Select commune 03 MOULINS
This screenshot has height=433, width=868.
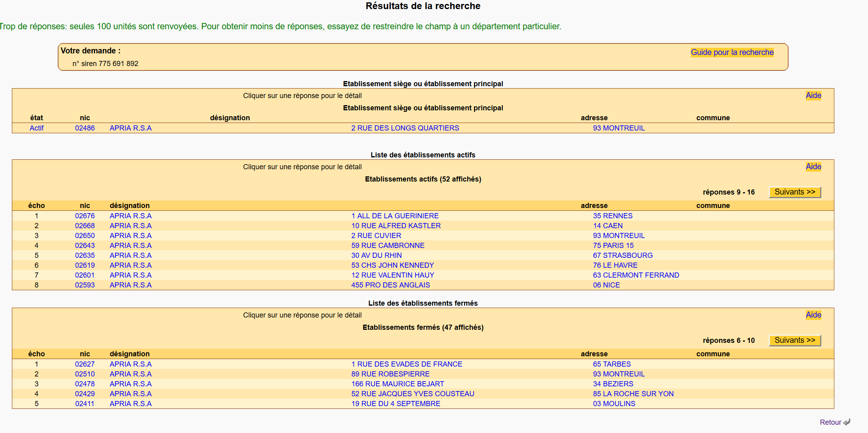point(614,403)
